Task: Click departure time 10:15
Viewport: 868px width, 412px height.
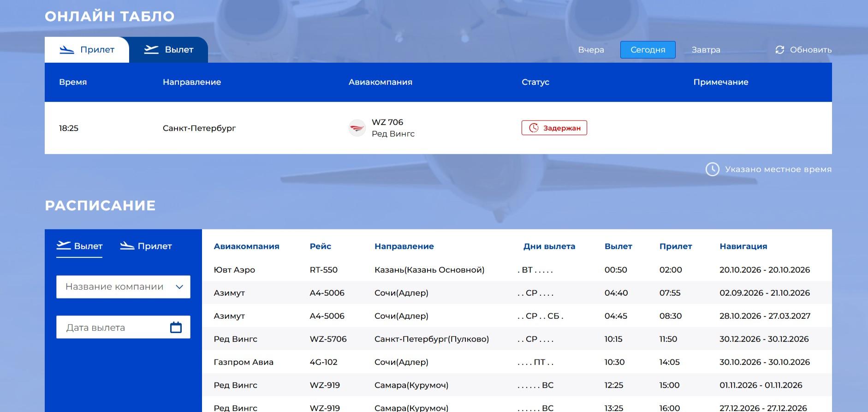Action: coord(613,339)
